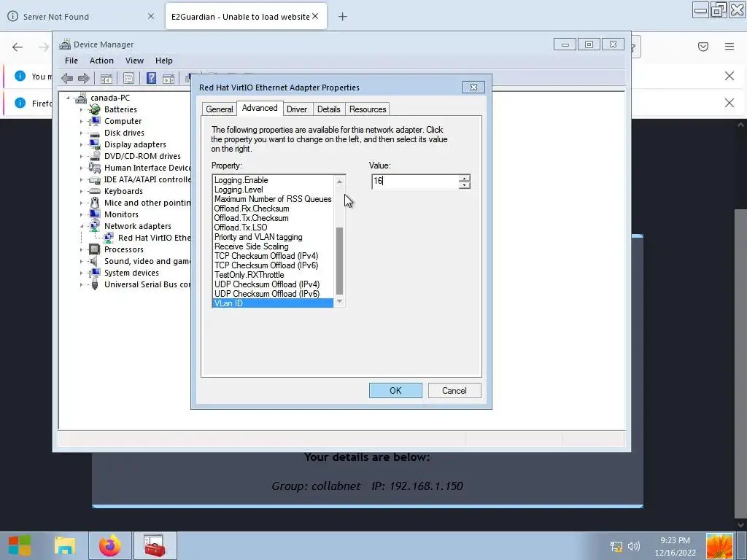The image size is (747, 560).
Task: Select the Universal Serial Bus plug icon
Action: (x=95, y=284)
